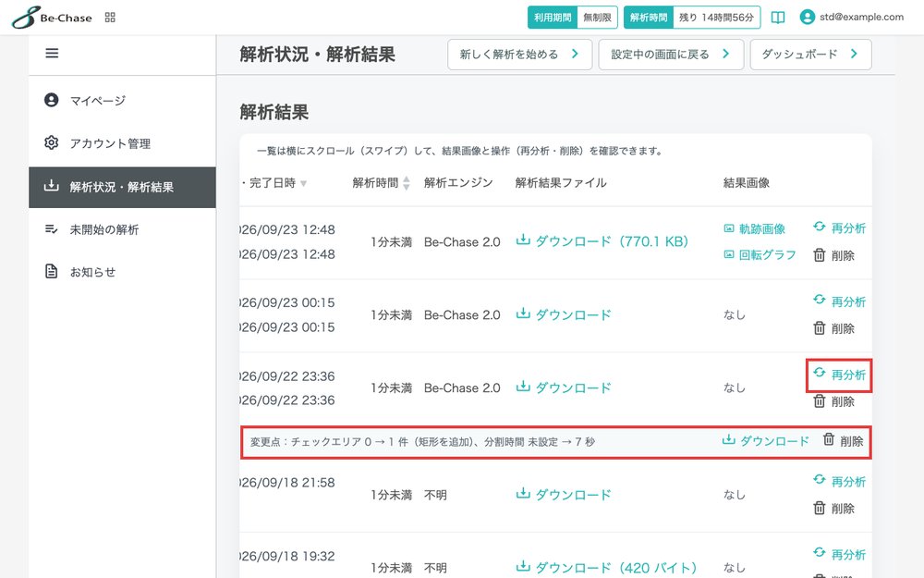
Task: Click 設定中の画面に戻る button
Action: [671, 55]
